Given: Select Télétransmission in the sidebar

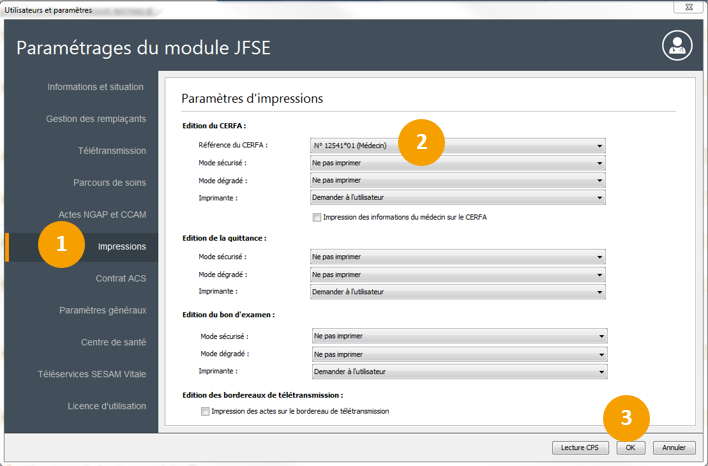Looking at the screenshot, I should [111, 151].
